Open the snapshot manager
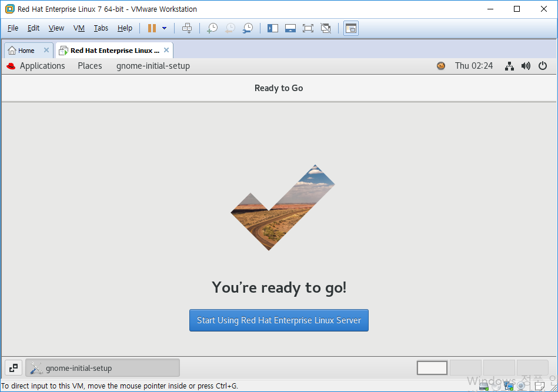 pyautogui.click(x=248, y=28)
